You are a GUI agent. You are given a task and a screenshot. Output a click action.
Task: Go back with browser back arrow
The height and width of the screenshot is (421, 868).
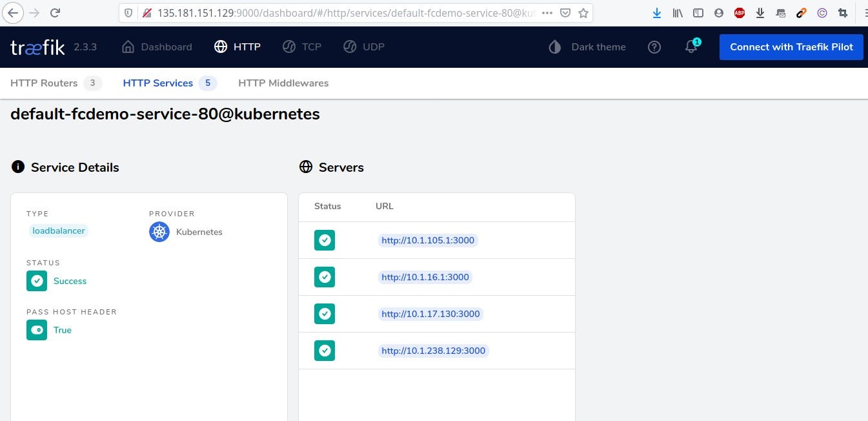pos(14,12)
